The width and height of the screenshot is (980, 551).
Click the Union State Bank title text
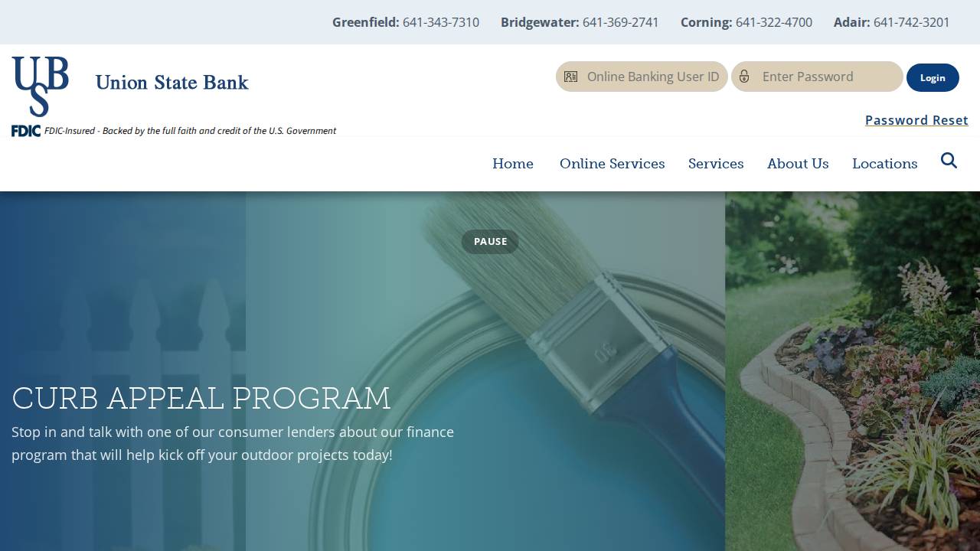[x=171, y=83]
